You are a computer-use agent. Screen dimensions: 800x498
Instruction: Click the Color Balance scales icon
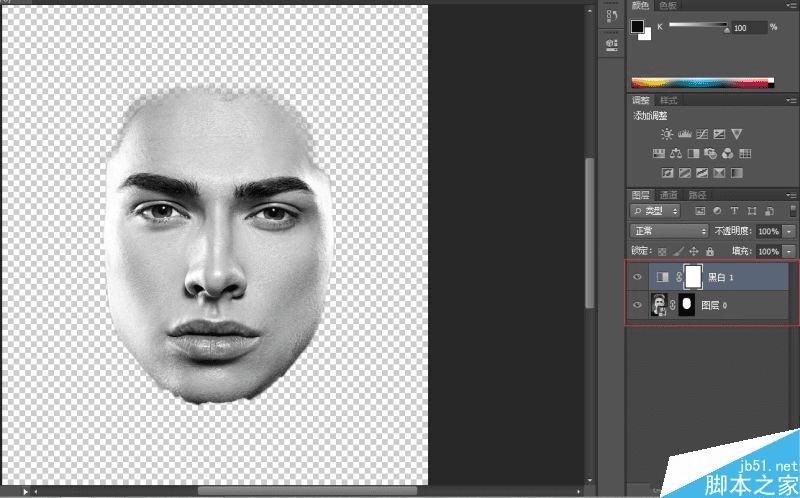676,153
